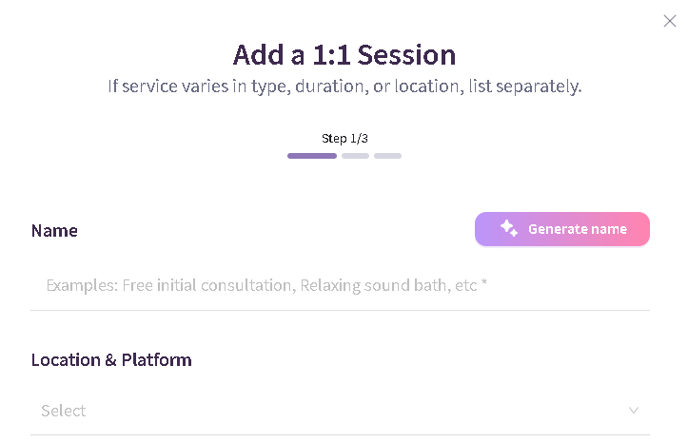Focus the session Name input field
The image size is (688, 442).
point(340,285)
